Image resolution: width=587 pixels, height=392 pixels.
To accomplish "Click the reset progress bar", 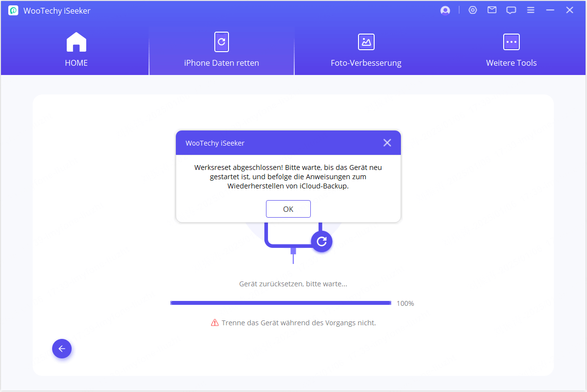I will [x=281, y=303].
